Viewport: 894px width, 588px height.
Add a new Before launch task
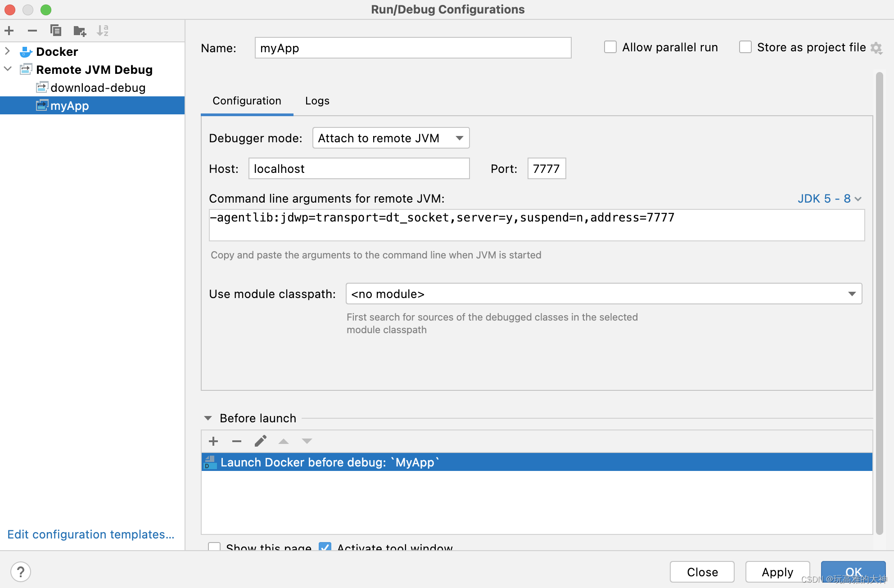point(213,441)
